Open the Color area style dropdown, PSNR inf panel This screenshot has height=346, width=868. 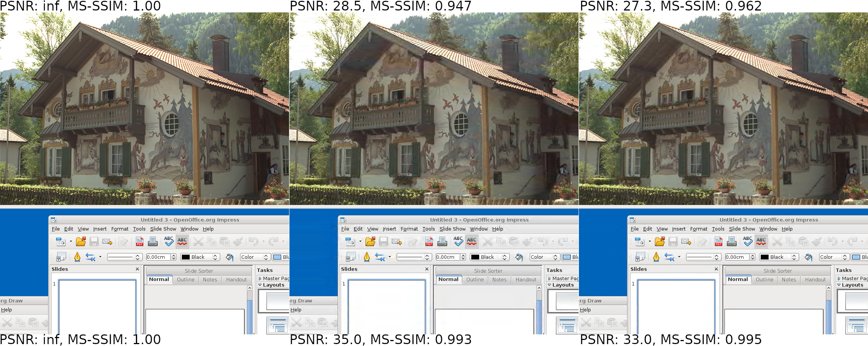pyautogui.click(x=255, y=257)
